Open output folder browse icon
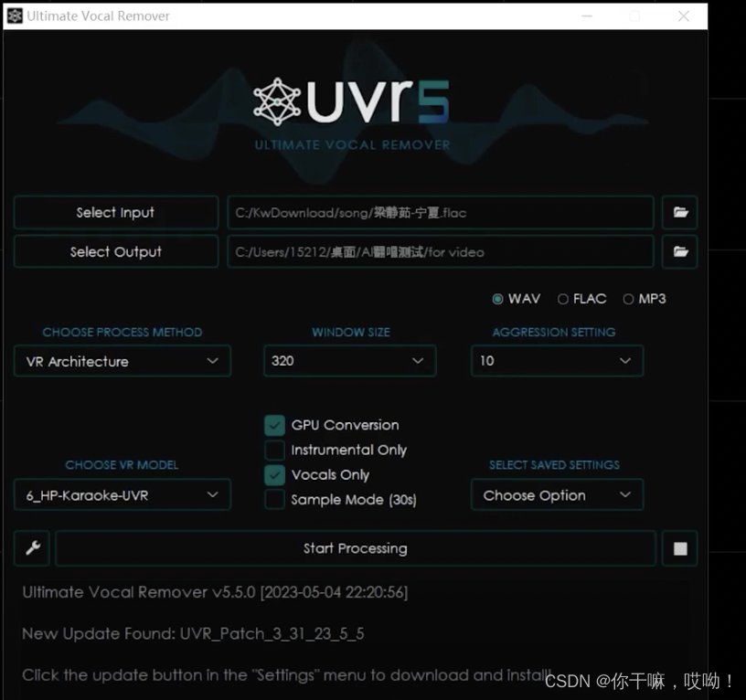This screenshot has width=746, height=700. coord(680,251)
